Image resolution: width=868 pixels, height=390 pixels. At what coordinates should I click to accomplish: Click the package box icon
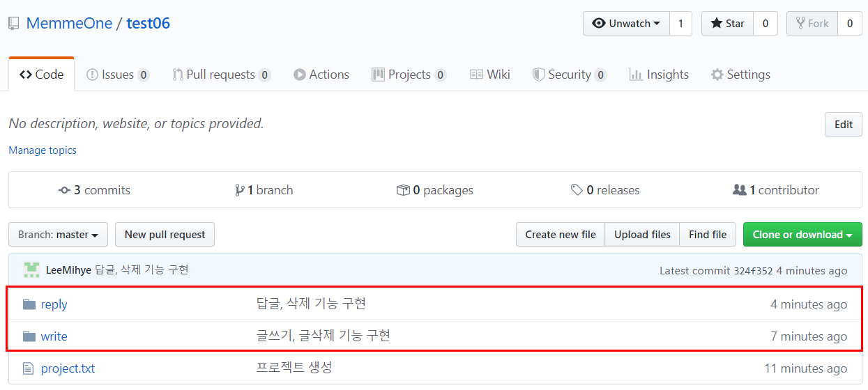click(x=403, y=190)
